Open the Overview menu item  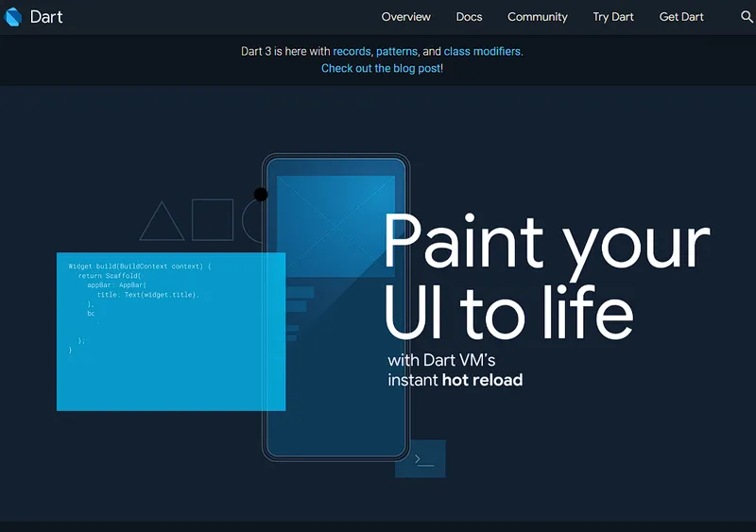406,17
